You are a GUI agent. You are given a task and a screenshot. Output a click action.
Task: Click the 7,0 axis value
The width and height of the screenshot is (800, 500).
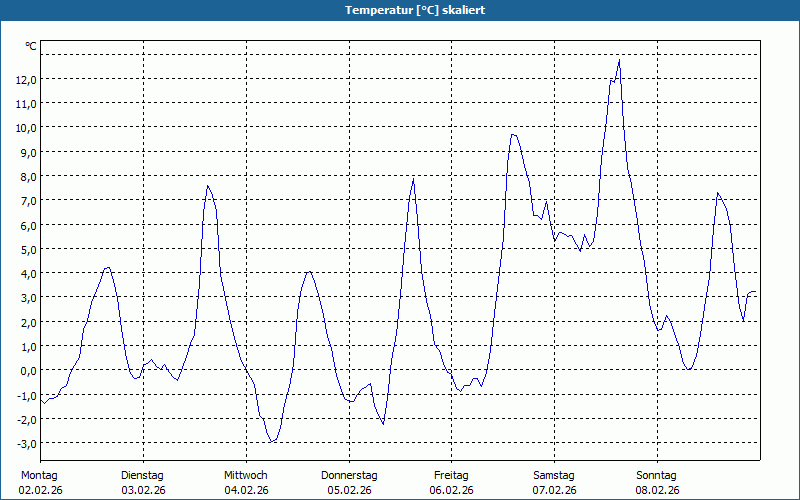click(29, 201)
